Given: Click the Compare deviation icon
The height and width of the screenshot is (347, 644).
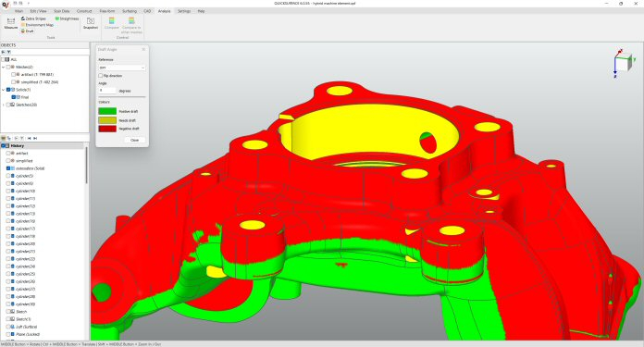Looking at the screenshot, I should tap(111, 21).
